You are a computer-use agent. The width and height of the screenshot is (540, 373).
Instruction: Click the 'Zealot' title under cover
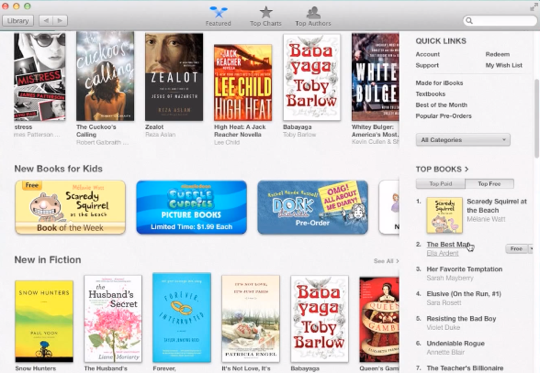[x=154, y=127]
